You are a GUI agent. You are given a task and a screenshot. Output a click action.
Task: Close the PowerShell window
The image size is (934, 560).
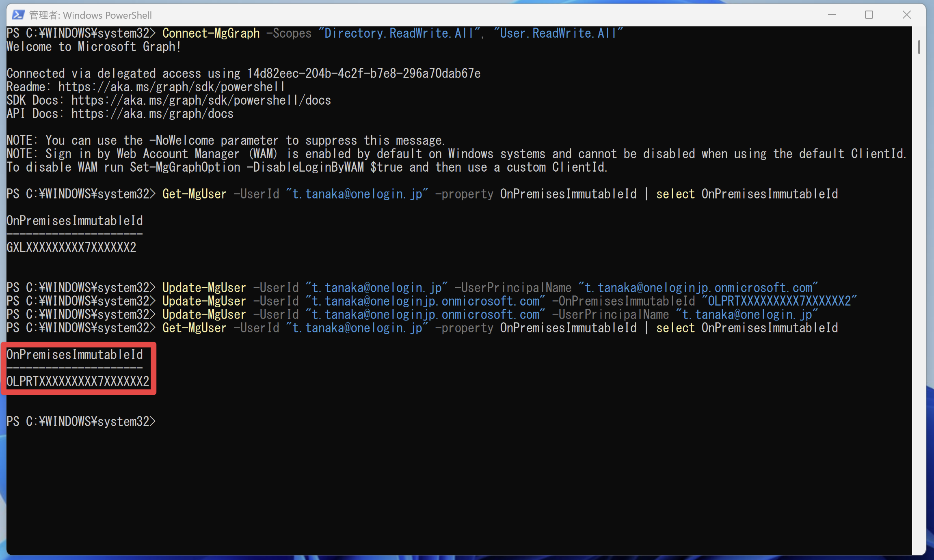click(907, 15)
